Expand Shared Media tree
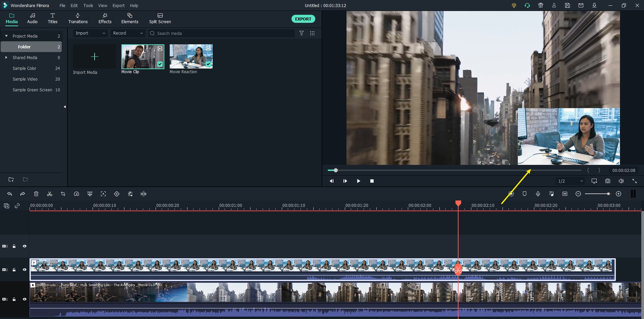This screenshot has height=319, width=644. click(x=6, y=57)
